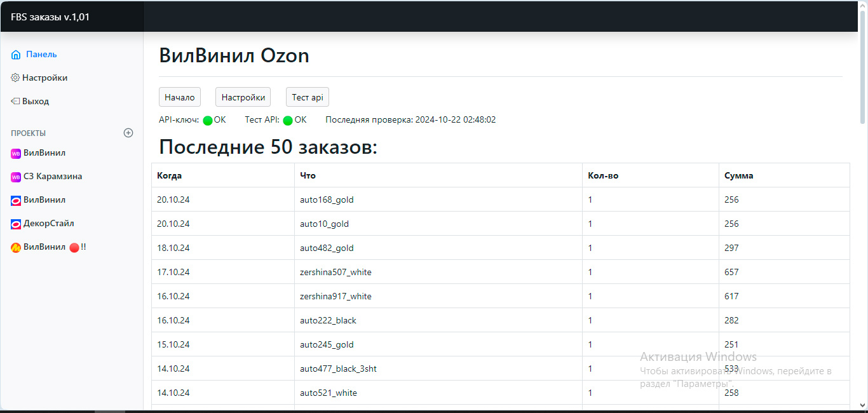This screenshot has height=413, width=868.
Task: Click the Wildberries icon next to СЗ Карамзина
Action: click(x=16, y=177)
